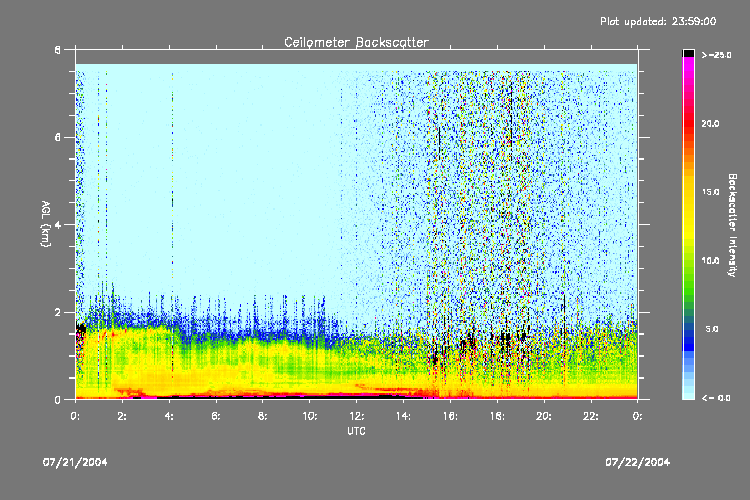The width and height of the screenshot is (750, 500).
Task: Click the colorbar label '5.0'
Action: (x=712, y=329)
